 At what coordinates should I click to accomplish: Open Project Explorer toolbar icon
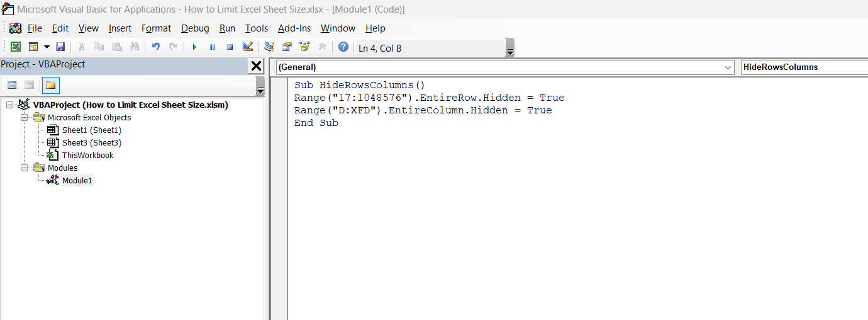point(269,47)
